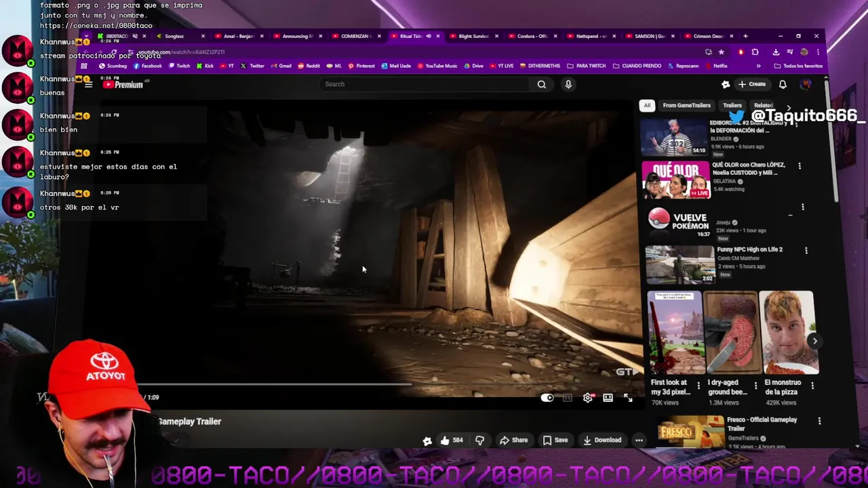Image resolution: width=868 pixels, height=488 pixels.
Task: Open Fresco - Official Gameplay Trailer title
Action: [x=762, y=424]
